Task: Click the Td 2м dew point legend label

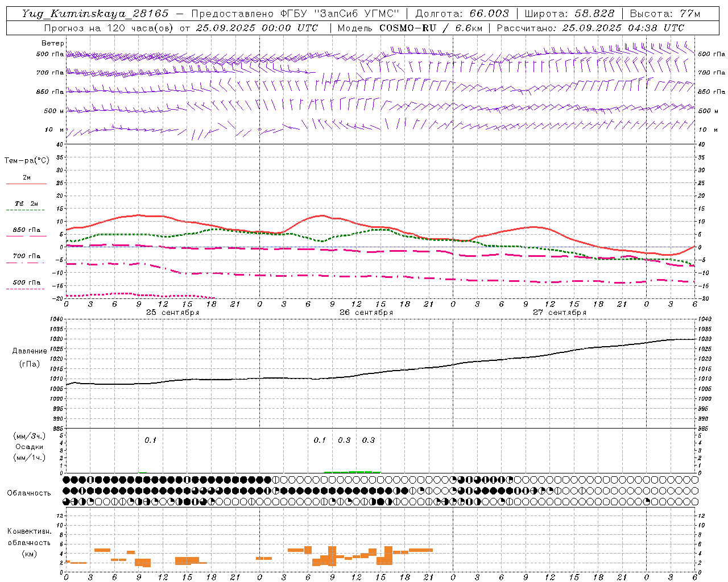Action: 26,203
